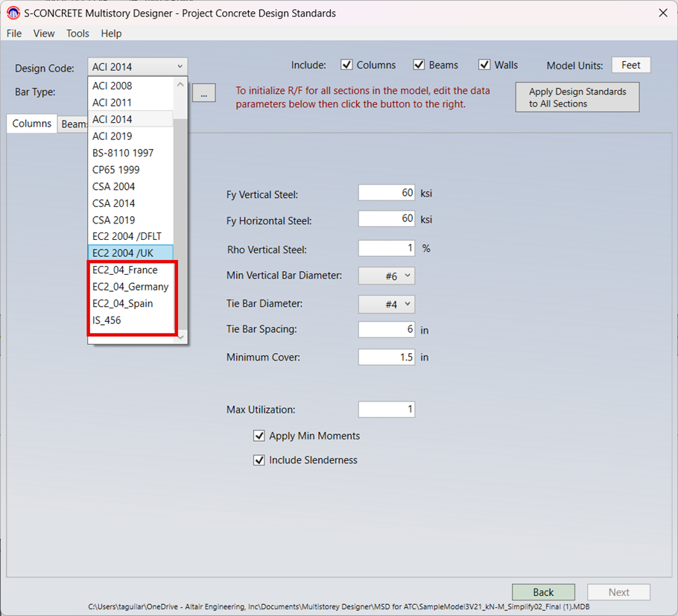Select IS_456 design code
The width and height of the screenshot is (678, 616).
130,320
